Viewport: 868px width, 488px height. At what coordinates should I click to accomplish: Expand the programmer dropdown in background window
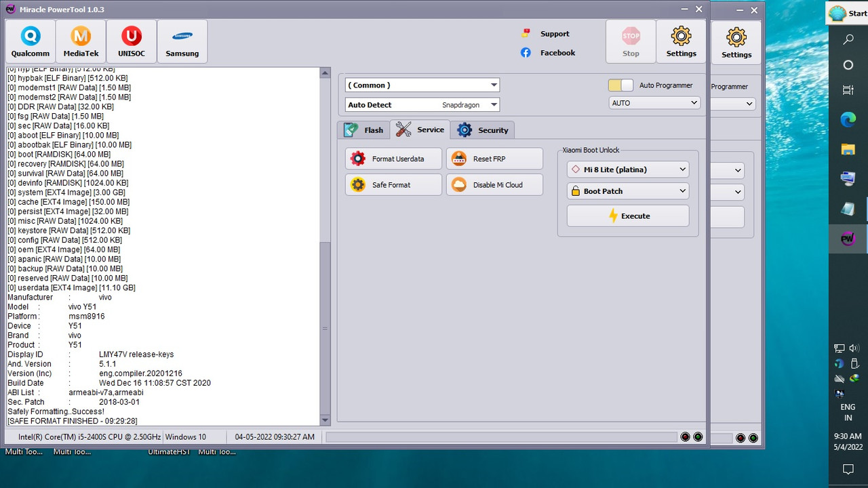[749, 104]
